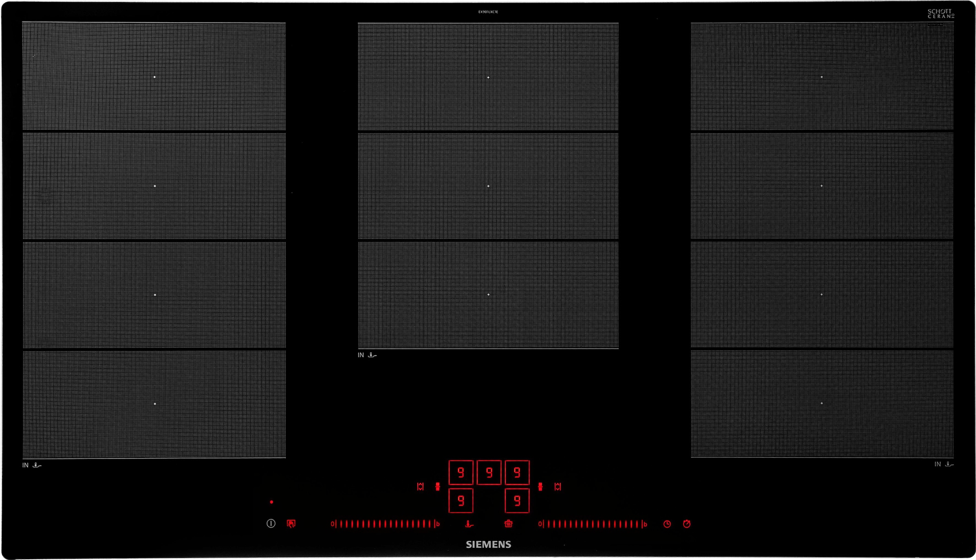Viewport: 976px width, 560px height.
Task: Click the IN label under right zone
Action: (937, 464)
